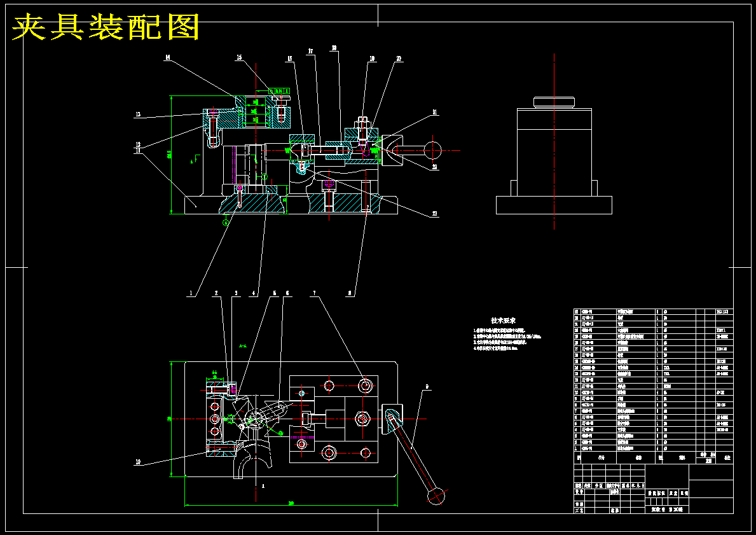
Task: Select the side view drawing at right
Action: 554,155
